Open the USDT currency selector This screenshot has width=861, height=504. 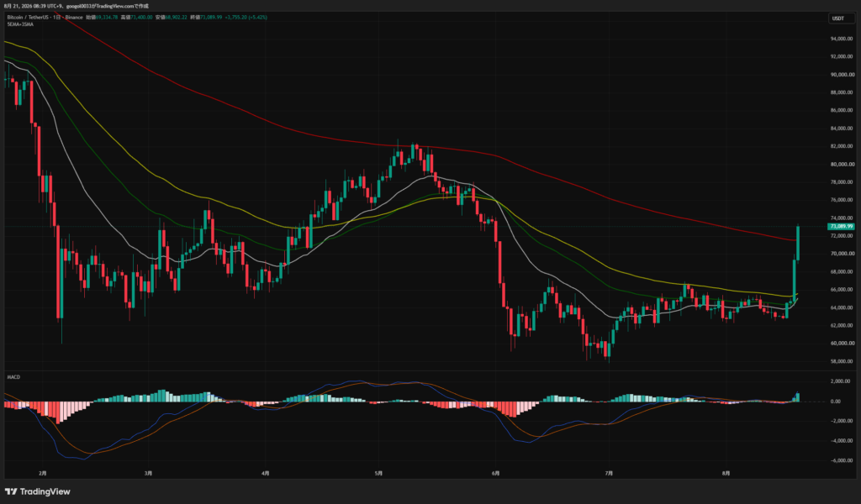pos(841,18)
